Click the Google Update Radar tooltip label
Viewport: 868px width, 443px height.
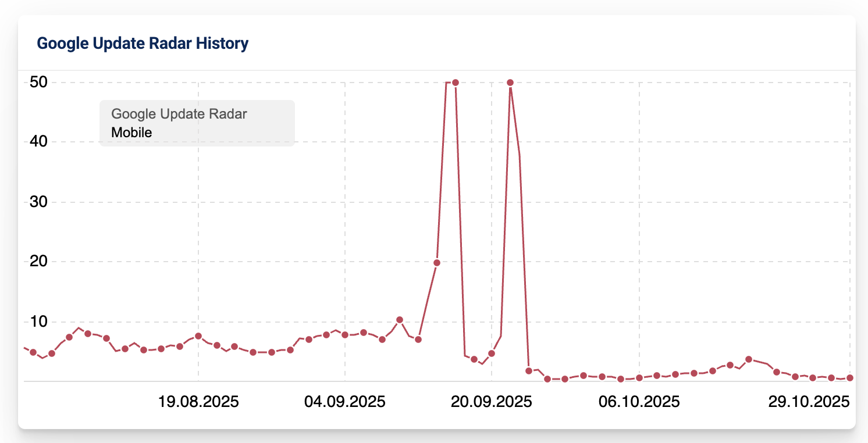[179, 114]
